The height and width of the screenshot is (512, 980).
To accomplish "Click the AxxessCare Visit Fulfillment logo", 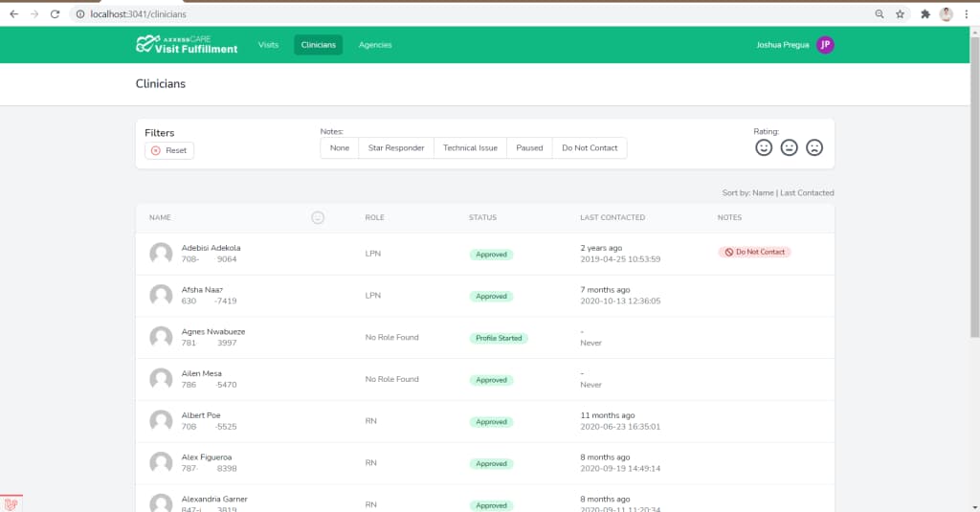I will click(187, 44).
